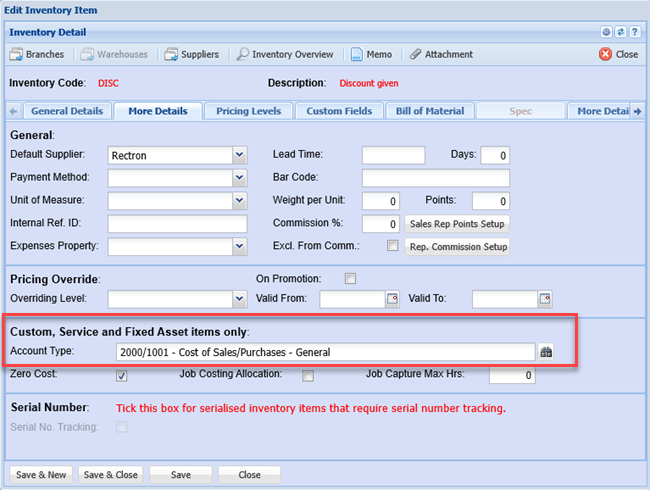Toggle the Zero Cost checkbox
This screenshot has height=490, width=650.
[x=122, y=376]
